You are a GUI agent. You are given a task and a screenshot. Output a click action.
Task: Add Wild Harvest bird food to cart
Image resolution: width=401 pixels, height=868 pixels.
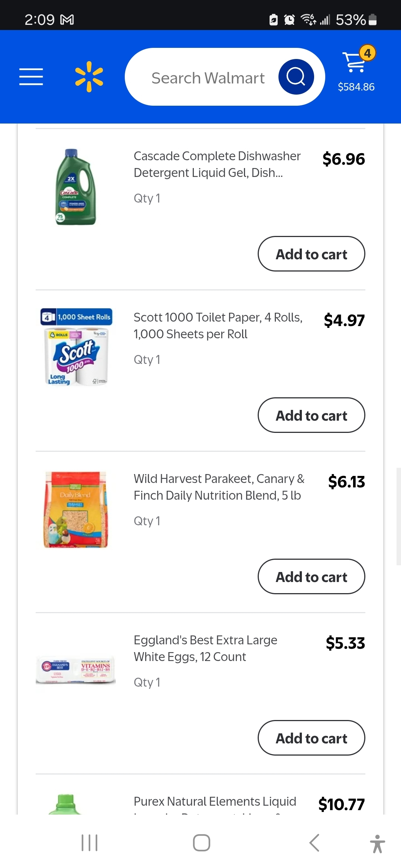[311, 577]
